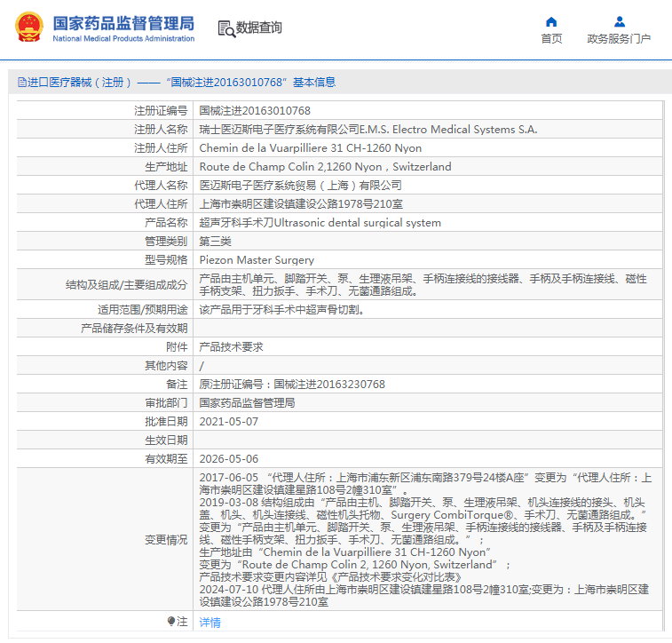Viewport: 672px width, 643px height.
Task: Go to 首页 home icon
Action: click(551, 22)
